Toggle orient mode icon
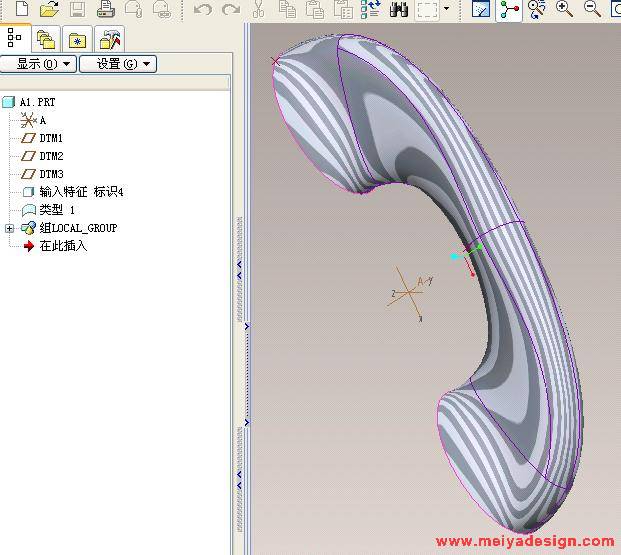This screenshot has height=555, width=621. [x=538, y=9]
